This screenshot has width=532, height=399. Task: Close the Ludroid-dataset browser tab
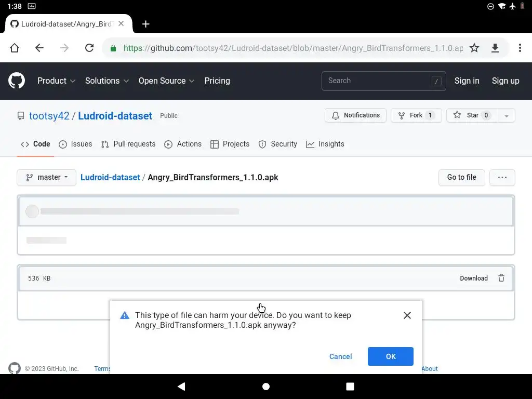(x=121, y=24)
